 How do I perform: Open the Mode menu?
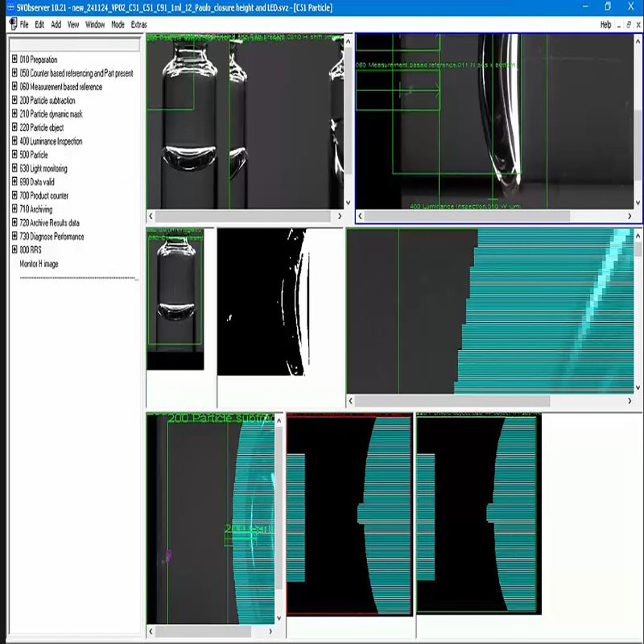[118, 24]
